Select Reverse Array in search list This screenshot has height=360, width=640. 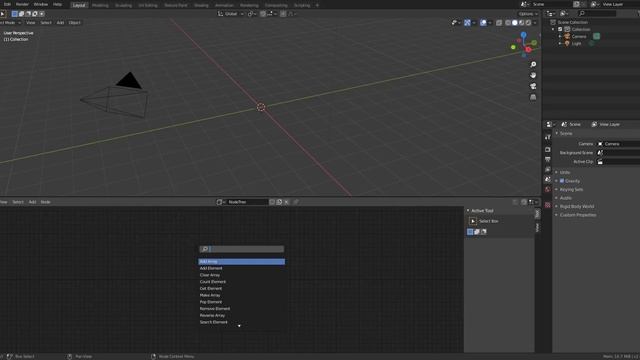[242, 316]
